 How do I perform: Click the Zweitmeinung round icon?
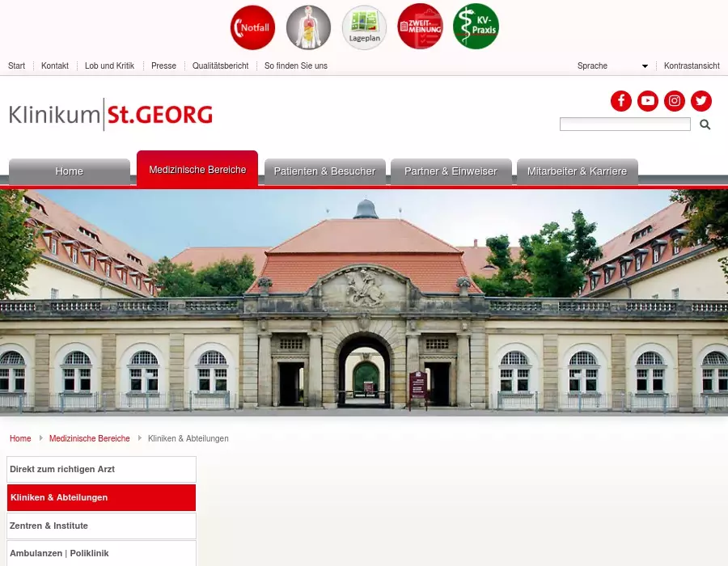[420, 27]
